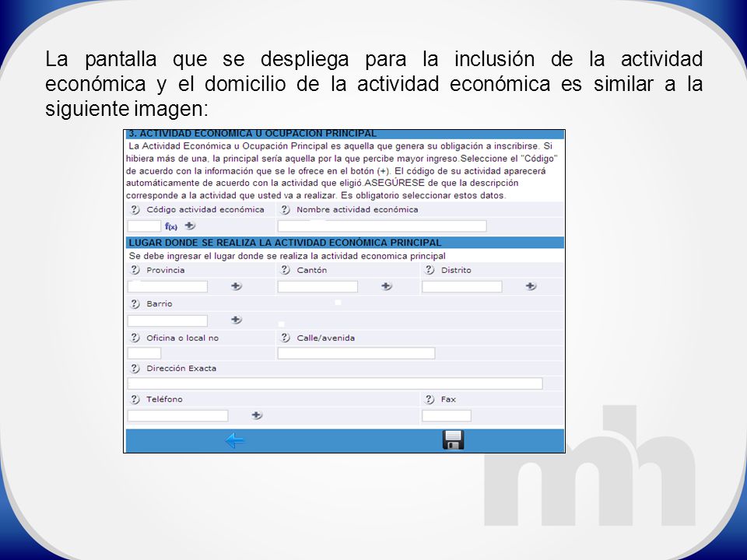The height and width of the screenshot is (560, 747).
Task: Open Cantón selector plus icon
Action: click(x=387, y=286)
